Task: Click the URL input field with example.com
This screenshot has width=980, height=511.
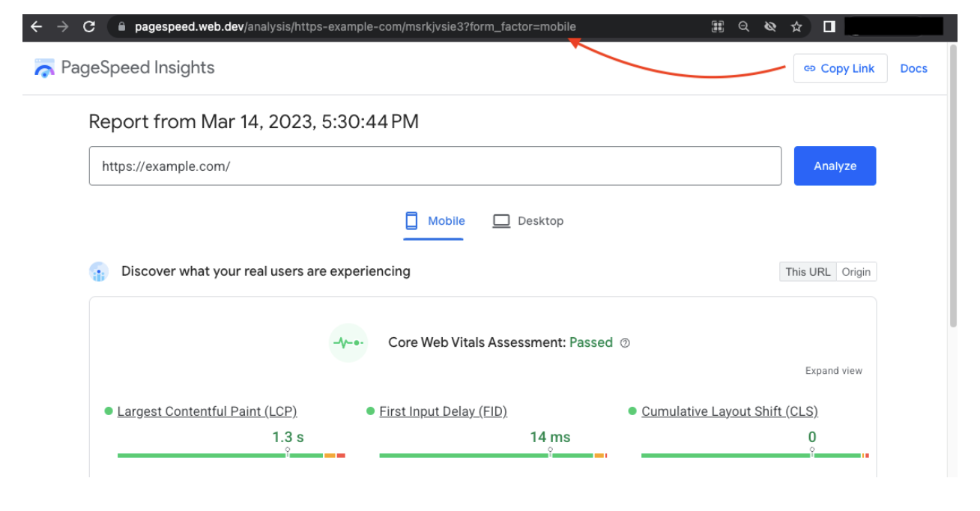Action: point(435,166)
